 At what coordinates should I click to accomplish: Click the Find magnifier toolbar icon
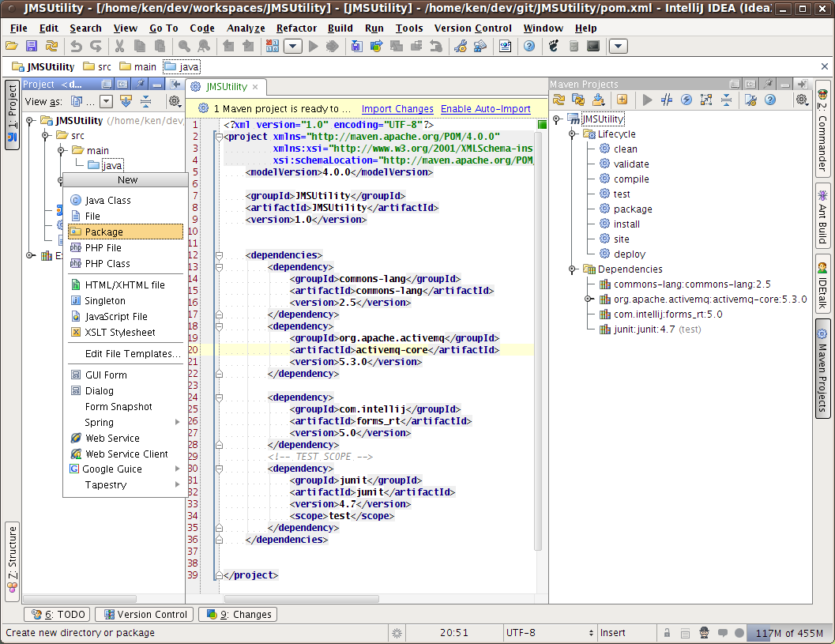pyautogui.click(x=184, y=47)
